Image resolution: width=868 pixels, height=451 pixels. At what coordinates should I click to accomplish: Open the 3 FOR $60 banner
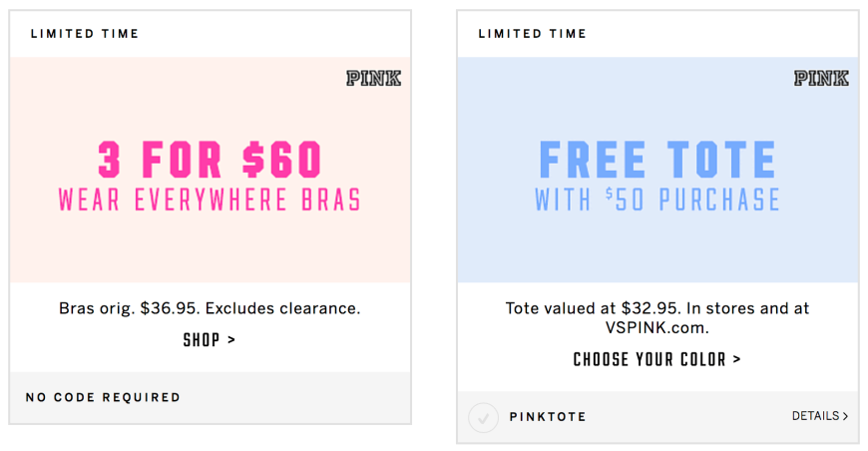click(210, 160)
